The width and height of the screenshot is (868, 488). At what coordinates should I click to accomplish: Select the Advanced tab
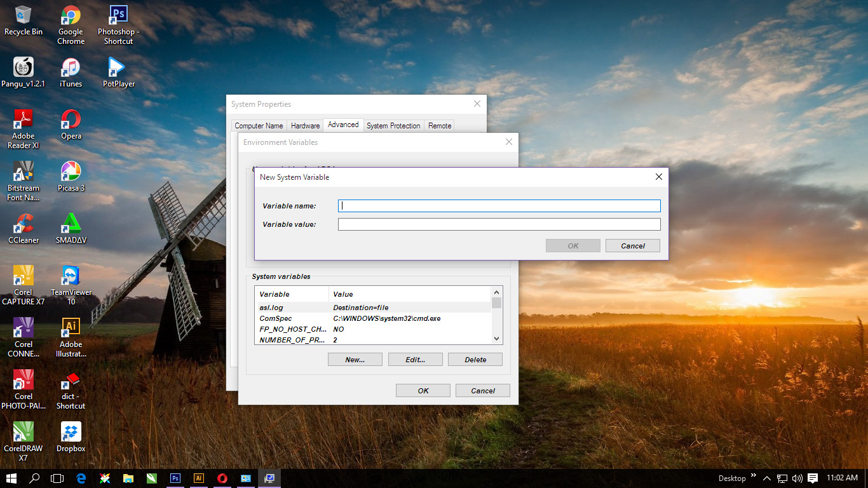click(343, 125)
